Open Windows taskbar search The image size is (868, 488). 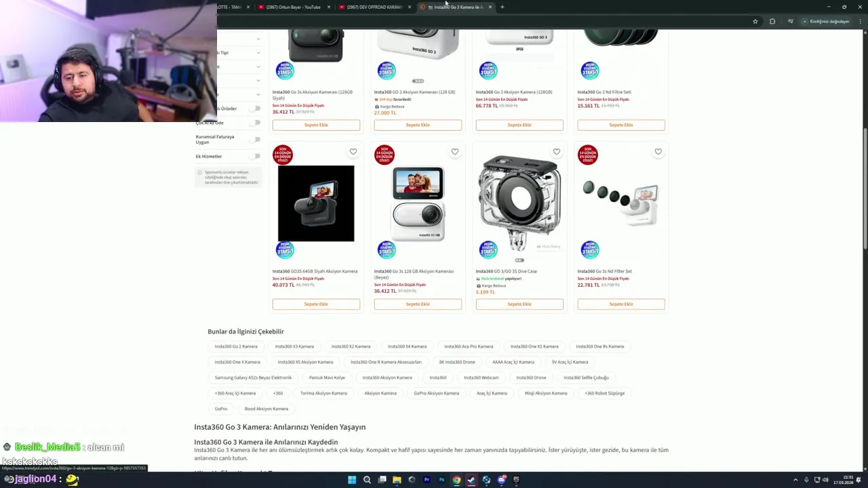[x=367, y=480]
